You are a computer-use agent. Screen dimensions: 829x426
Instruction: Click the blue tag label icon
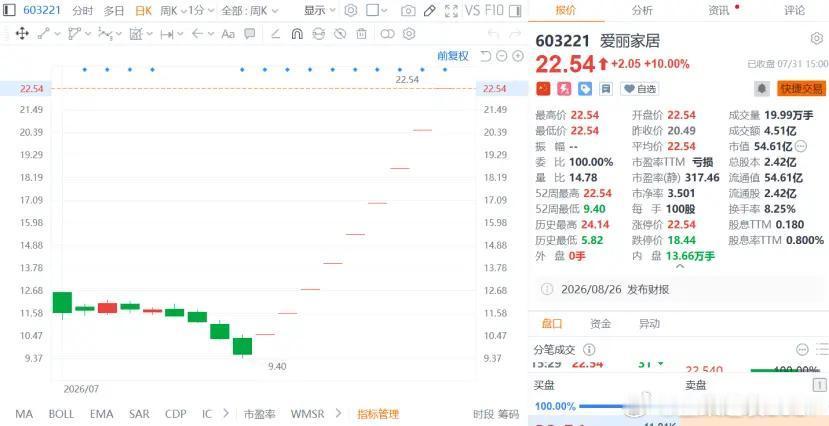pyautogui.click(x=585, y=89)
